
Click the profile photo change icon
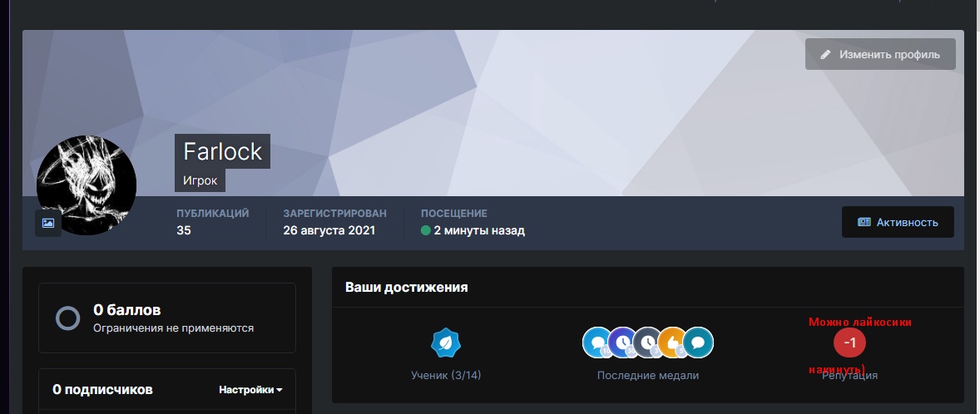click(48, 223)
